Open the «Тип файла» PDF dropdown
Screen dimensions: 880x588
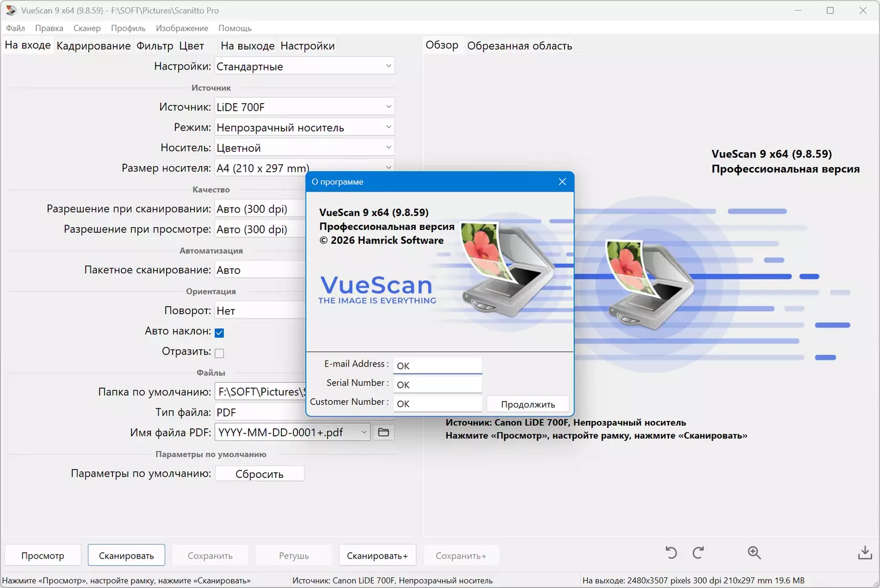point(260,412)
